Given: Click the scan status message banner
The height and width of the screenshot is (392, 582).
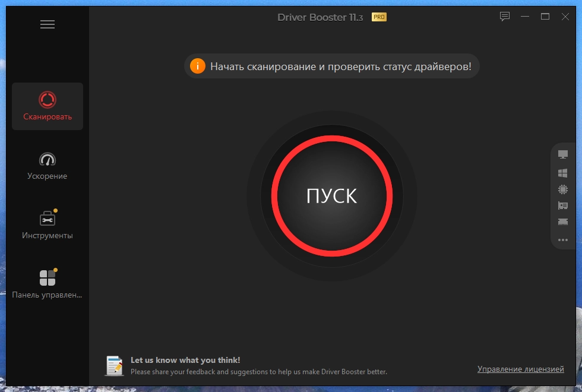Looking at the screenshot, I should (332, 67).
